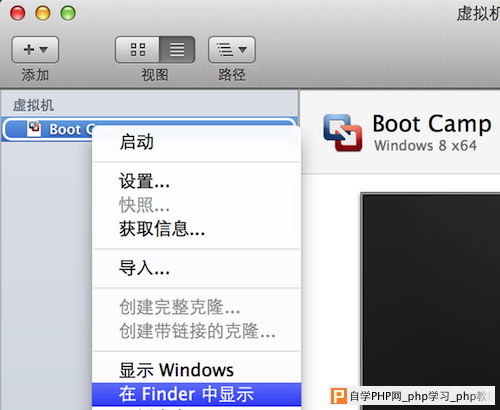This screenshot has height=410, width=500.
Task: Choose 获取信息... from the context menu
Action: pos(197,229)
